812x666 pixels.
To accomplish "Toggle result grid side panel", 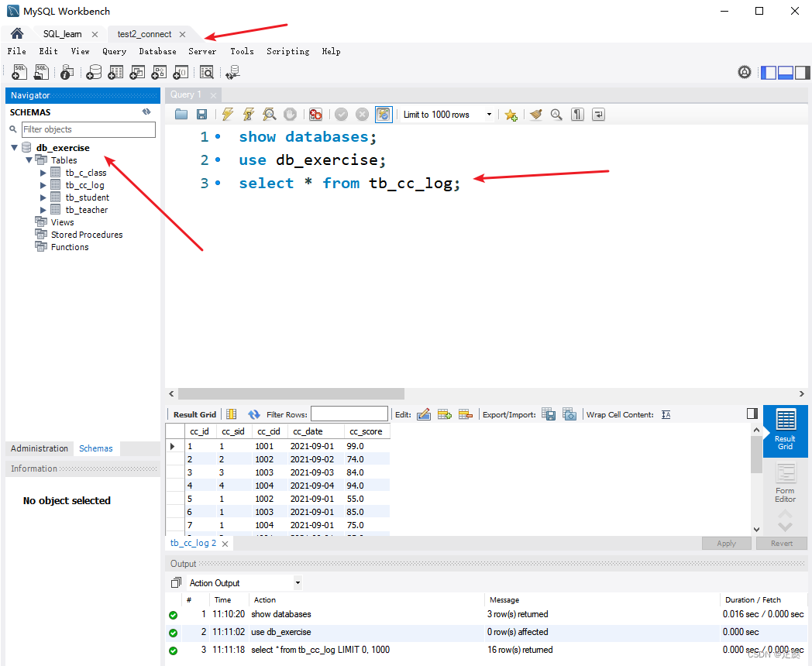I will (752, 414).
